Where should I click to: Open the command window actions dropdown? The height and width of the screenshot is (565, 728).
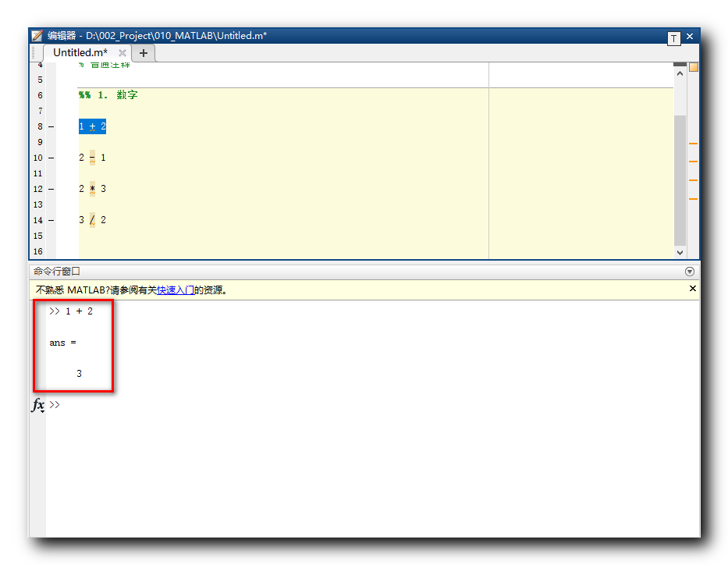[x=690, y=272]
